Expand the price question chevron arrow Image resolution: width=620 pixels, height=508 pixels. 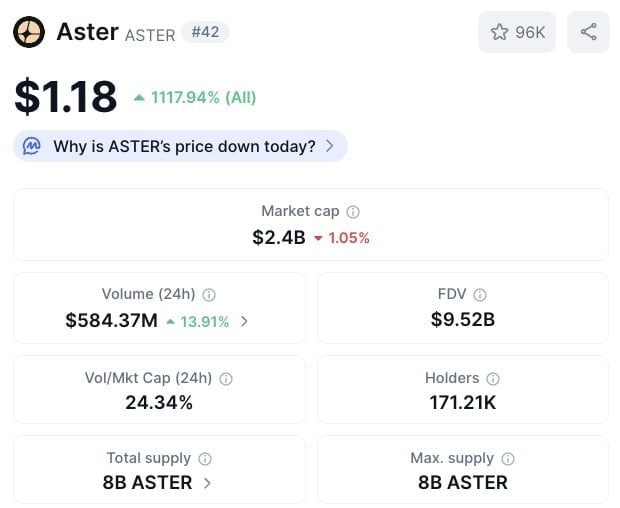pyautogui.click(x=329, y=146)
